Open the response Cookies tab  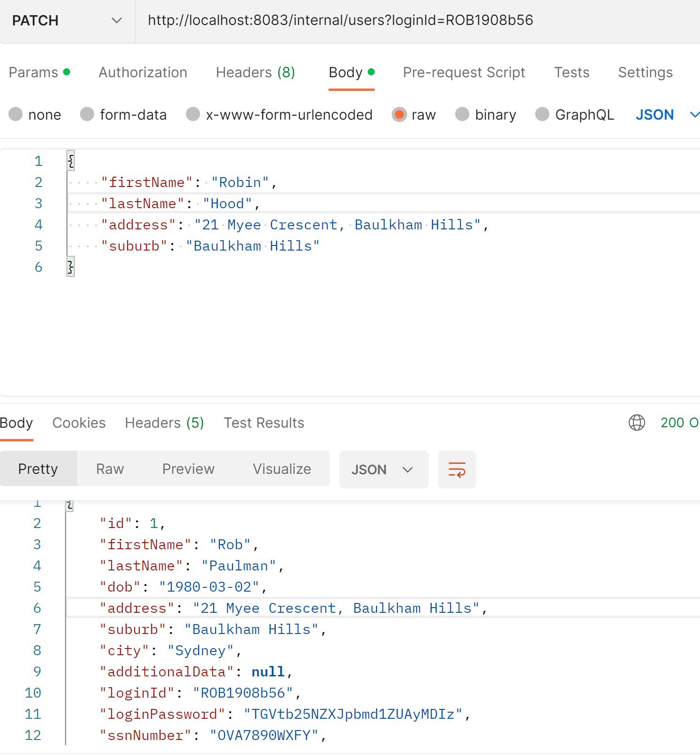pos(79,423)
